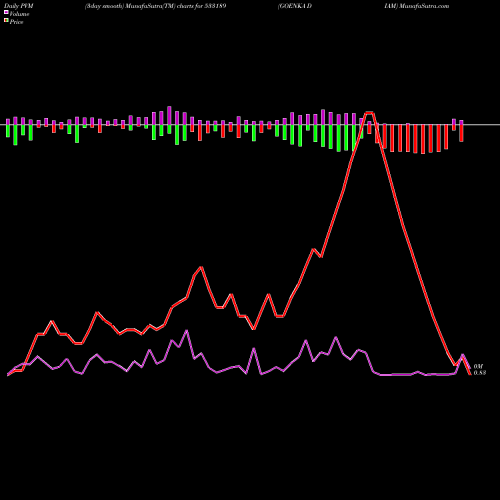Click the 0.83 price value label
Viewport: 500px width, 500px height.
(480, 373)
